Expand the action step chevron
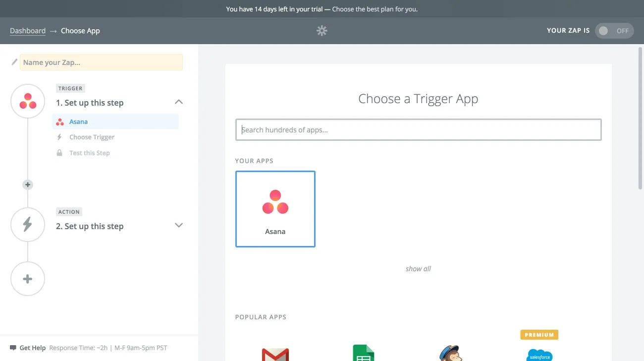 tap(179, 225)
